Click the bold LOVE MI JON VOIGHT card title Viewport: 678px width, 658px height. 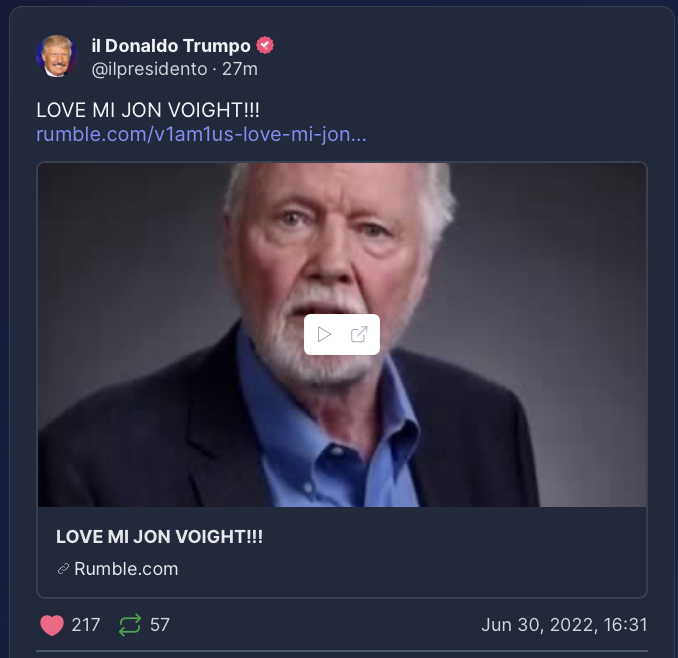coord(160,537)
